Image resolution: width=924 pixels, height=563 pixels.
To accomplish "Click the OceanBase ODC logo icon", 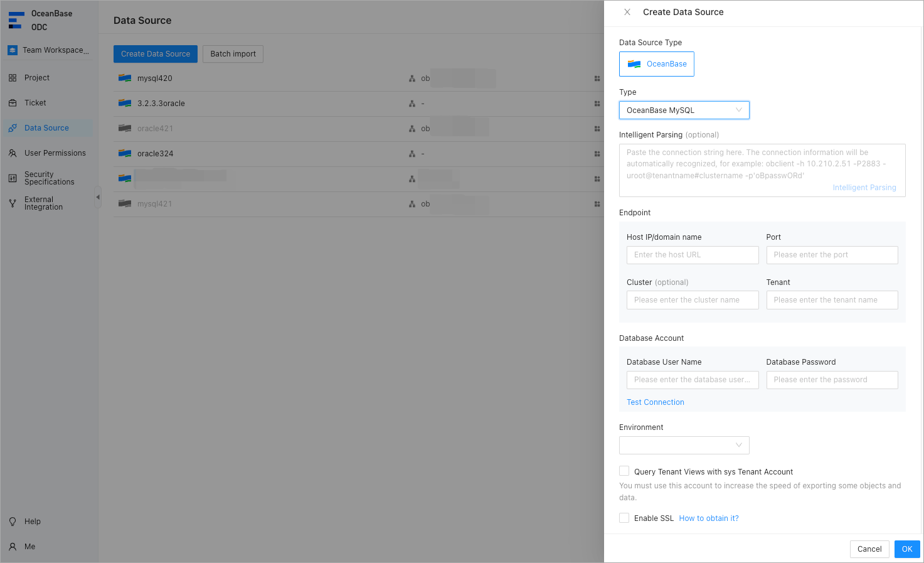I will point(16,20).
